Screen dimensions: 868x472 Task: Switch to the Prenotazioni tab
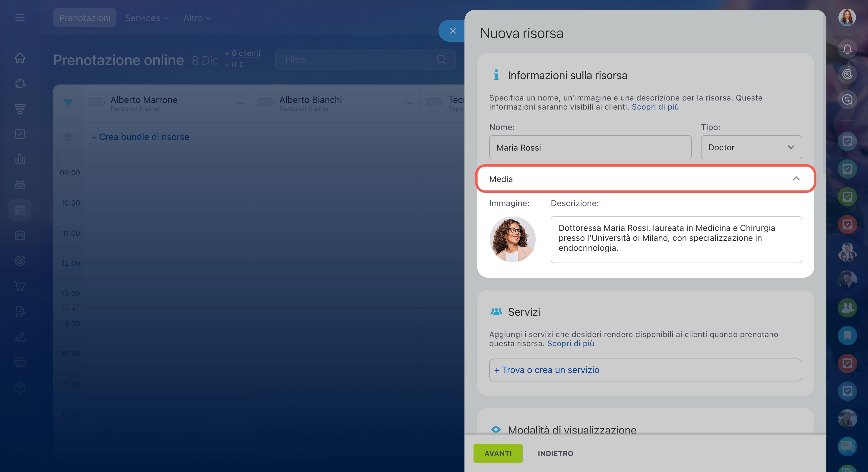tap(84, 18)
